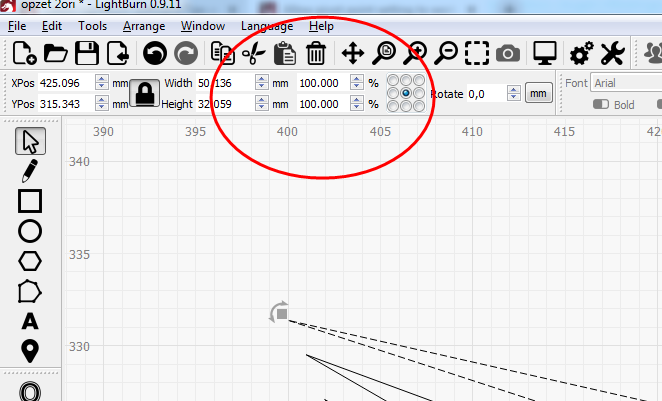Open the Font dropdown showing Arial
Screen dimensions: 662x401
pos(625,83)
